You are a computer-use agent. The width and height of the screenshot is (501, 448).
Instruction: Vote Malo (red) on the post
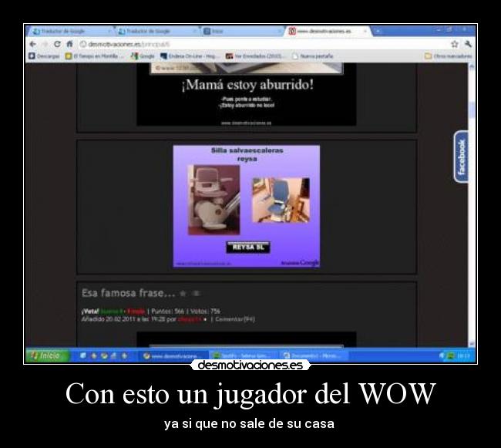click(136, 311)
